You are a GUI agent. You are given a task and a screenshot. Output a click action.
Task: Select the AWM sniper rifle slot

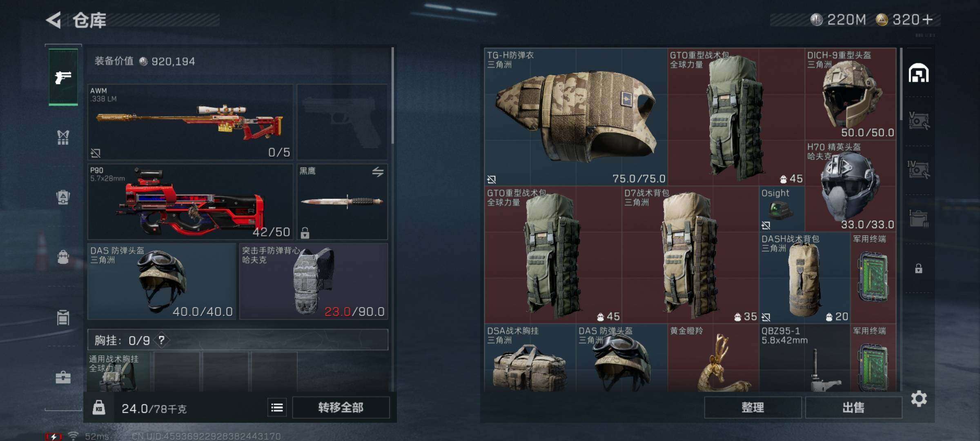(x=190, y=122)
